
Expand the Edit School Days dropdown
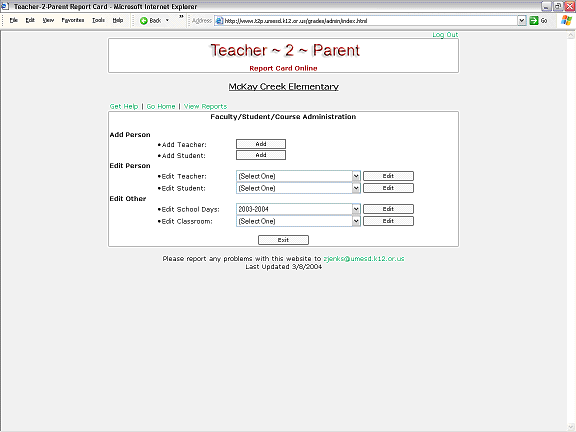pyautogui.click(x=356, y=209)
